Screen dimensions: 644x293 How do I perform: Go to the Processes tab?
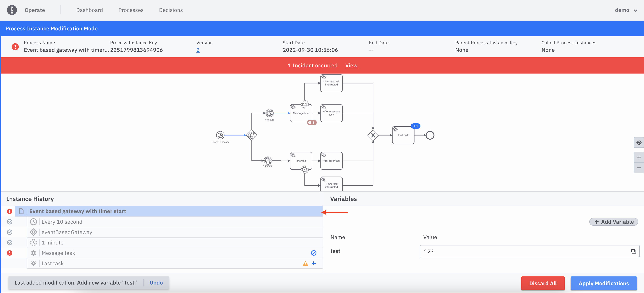131,10
